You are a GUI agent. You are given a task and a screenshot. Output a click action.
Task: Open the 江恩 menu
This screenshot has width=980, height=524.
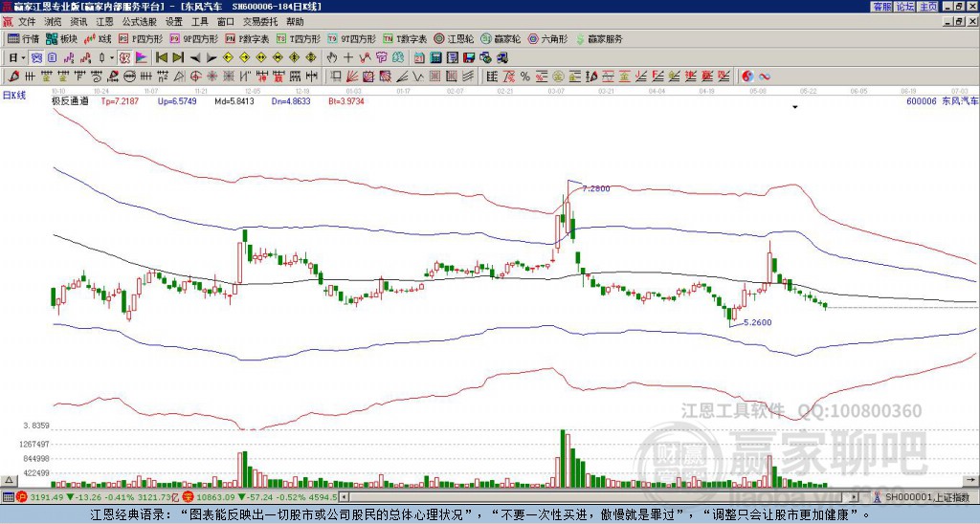(x=104, y=22)
